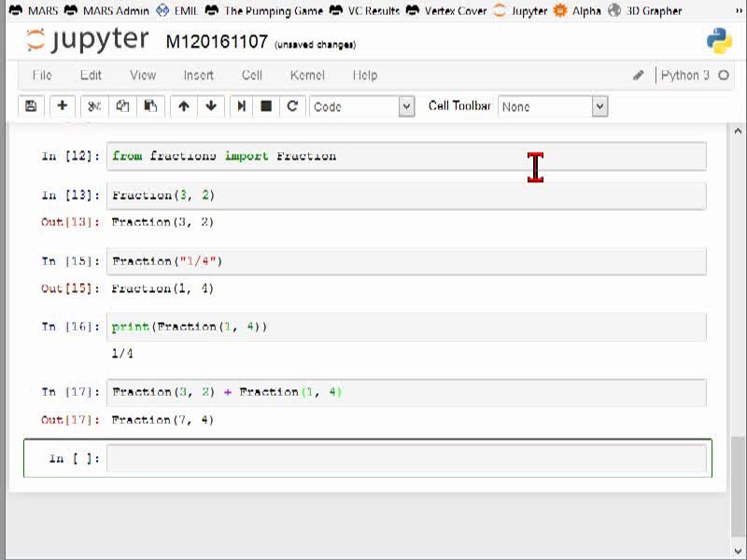Open the VC Results bookmark
Viewport: 747px width, 560px height.
tap(364, 10)
